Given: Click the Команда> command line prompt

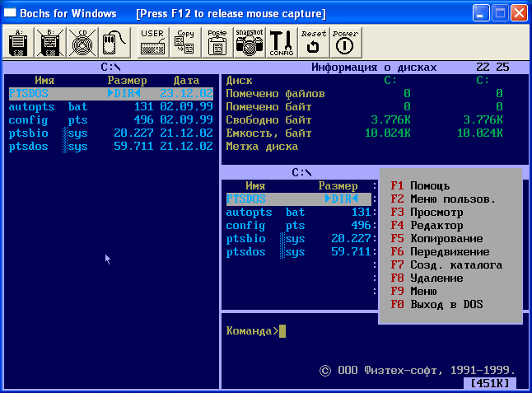Looking at the screenshot, I should tap(252, 331).
